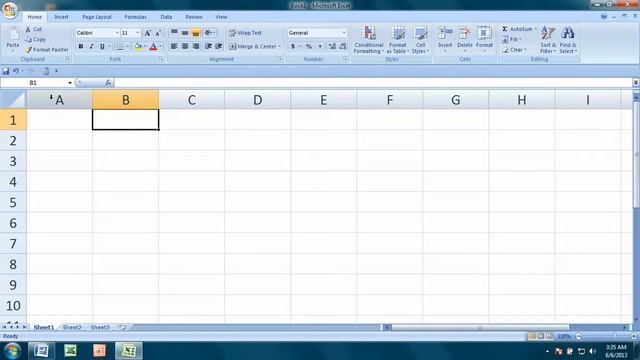The image size is (640, 360).
Task: Open the Borders dropdown arrow
Action: pyautogui.click(x=127, y=47)
